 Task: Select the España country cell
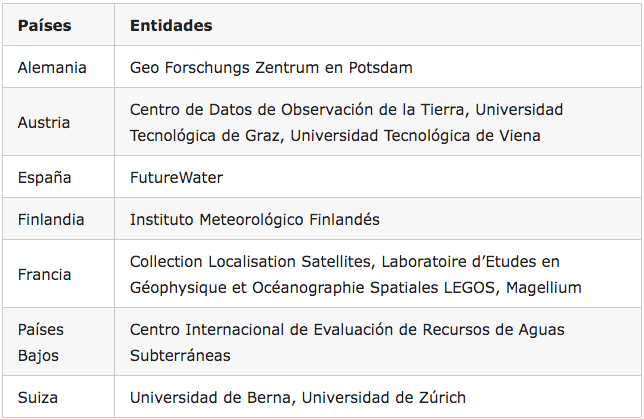(45, 177)
